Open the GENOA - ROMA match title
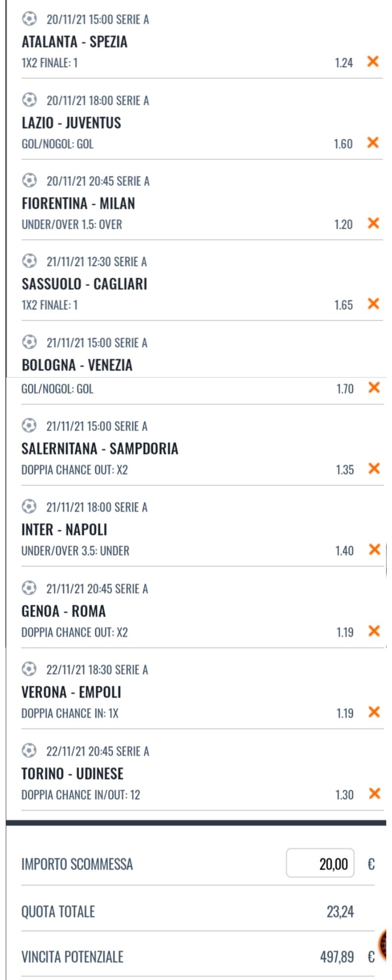 pyautogui.click(x=64, y=611)
